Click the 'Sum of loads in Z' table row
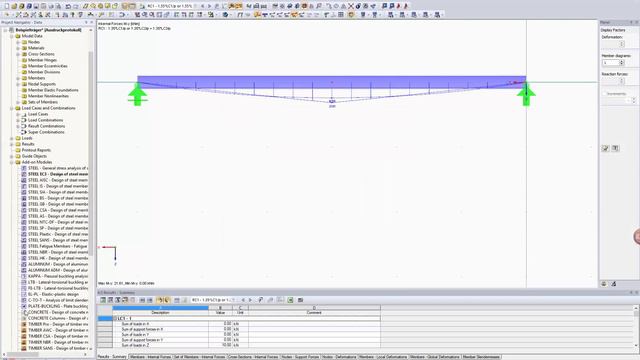Viewport: 640px width, 360px height. [247, 345]
